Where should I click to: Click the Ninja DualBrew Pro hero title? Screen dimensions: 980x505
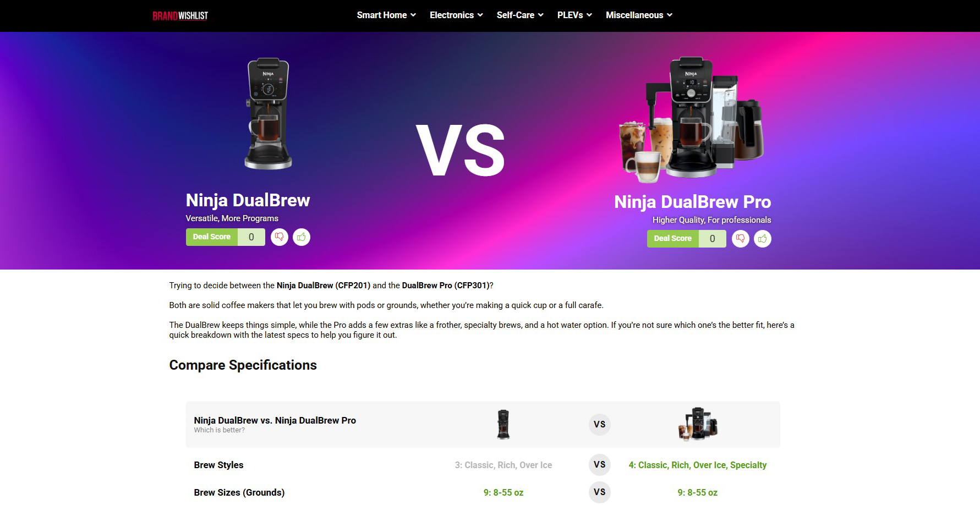(692, 202)
